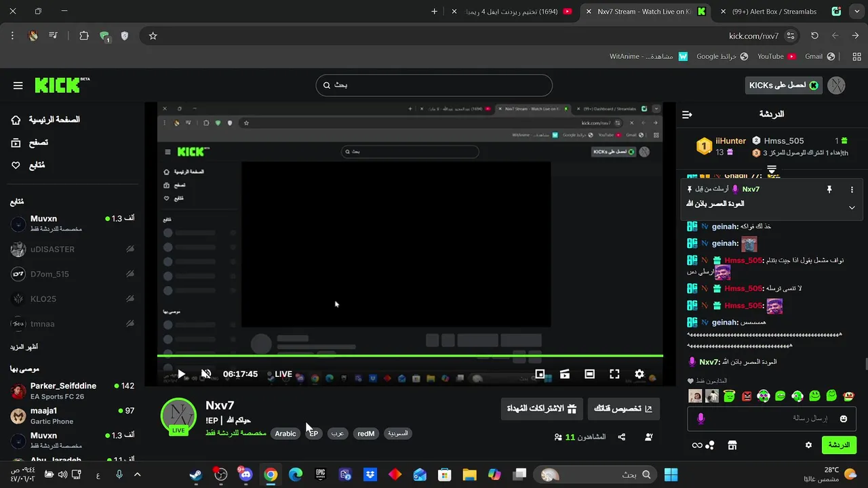Click the Kick search field
This screenshot has width=868, height=488.
click(434, 85)
